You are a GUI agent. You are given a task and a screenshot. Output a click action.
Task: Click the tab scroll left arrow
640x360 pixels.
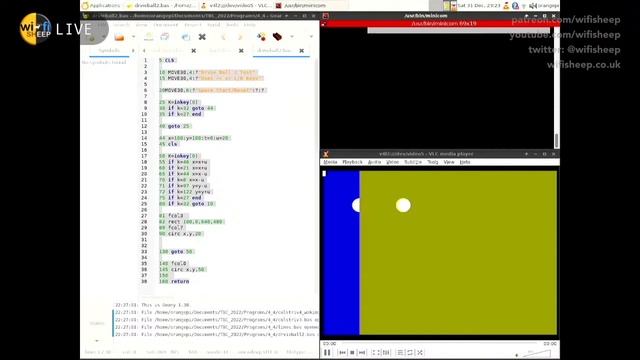tap(144, 51)
